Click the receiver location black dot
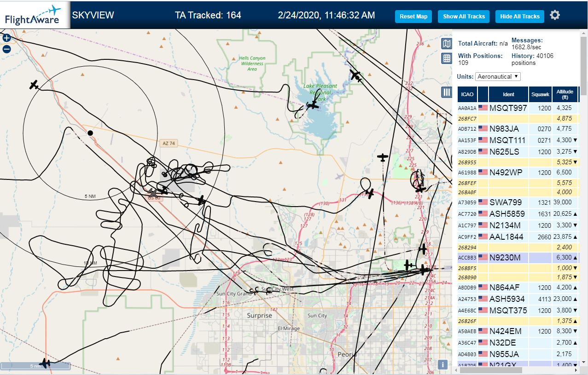588x375 pixels. [x=90, y=133]
